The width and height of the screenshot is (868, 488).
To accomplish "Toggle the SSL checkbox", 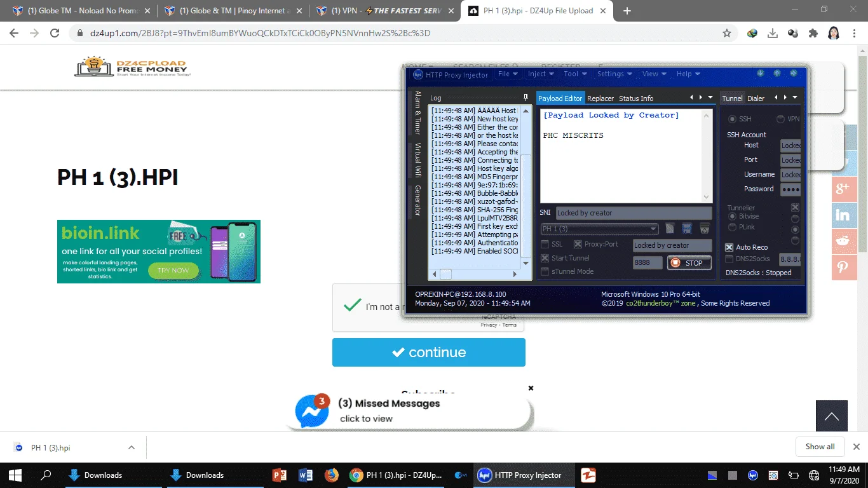I will pos(545,244).
